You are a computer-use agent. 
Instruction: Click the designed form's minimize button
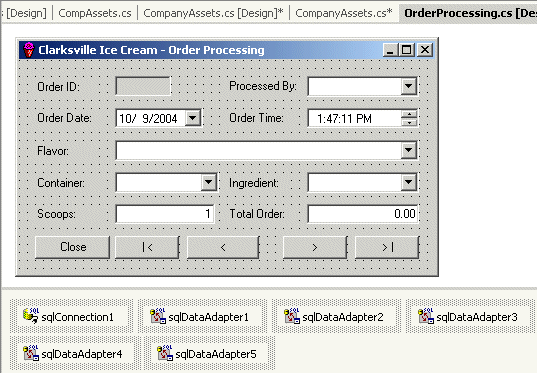tap(390, 50)
